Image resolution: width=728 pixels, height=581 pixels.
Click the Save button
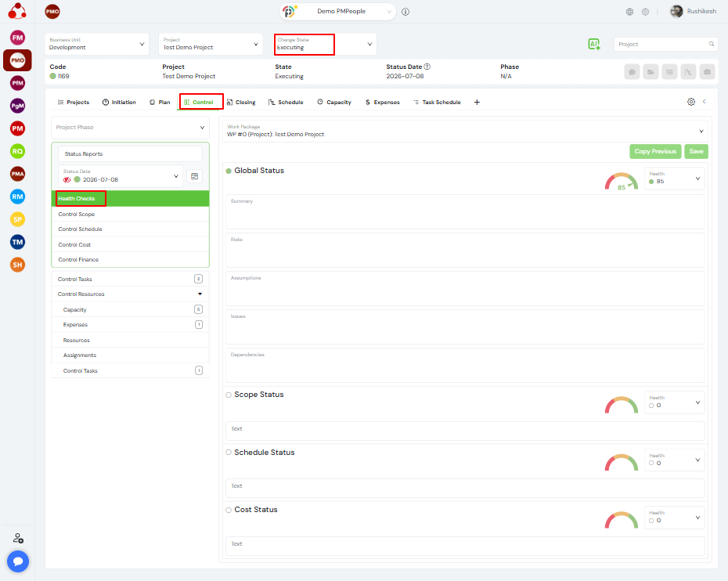[x=696, y=151]
